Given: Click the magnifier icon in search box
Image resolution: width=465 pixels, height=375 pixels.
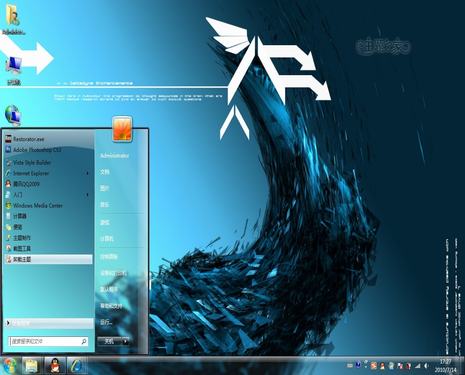Looking at the screenshot, I should pyautogui.click(x=84, y=341).
